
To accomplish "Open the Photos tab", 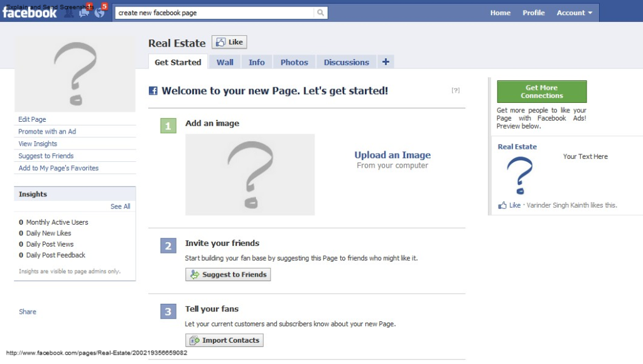I will click(294, 62).
